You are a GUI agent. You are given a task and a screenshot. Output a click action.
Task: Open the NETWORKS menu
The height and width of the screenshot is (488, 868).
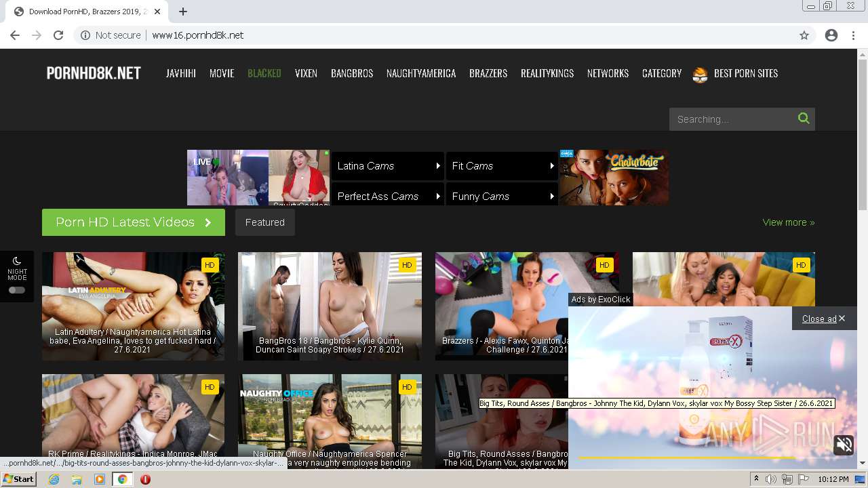[608, 73]
